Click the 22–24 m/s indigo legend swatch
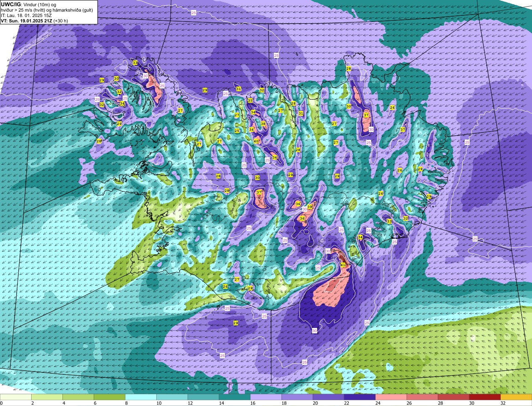532x406 pixels. (x=360, y=397)
